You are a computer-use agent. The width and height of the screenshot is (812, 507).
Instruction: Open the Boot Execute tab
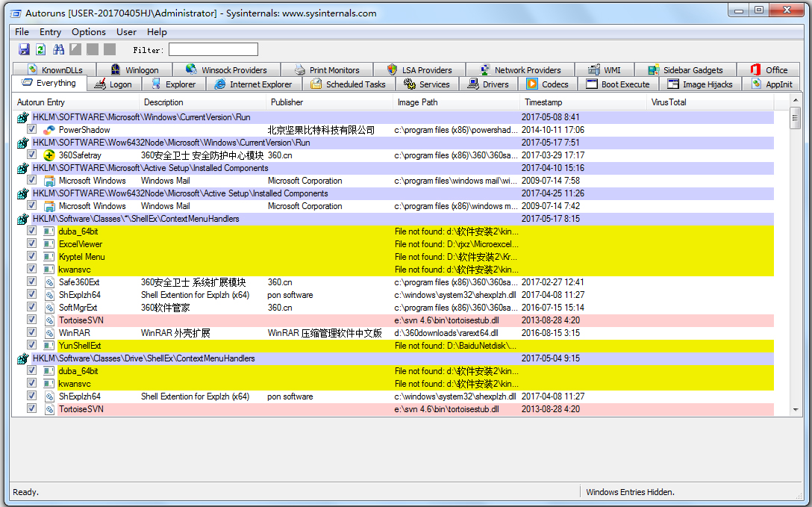pos(618,84)
